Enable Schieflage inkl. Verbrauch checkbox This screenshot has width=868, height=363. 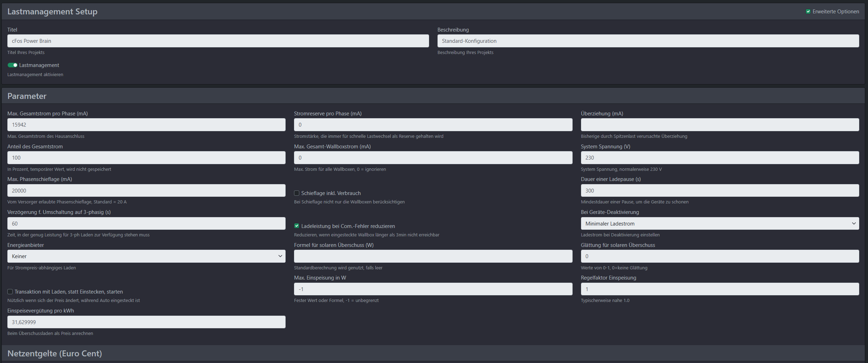(x=297, y=193)
